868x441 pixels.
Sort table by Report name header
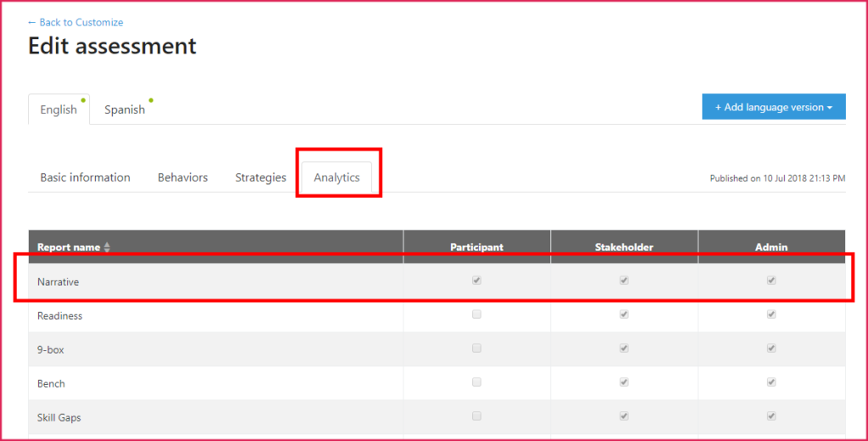coord(68,248)
